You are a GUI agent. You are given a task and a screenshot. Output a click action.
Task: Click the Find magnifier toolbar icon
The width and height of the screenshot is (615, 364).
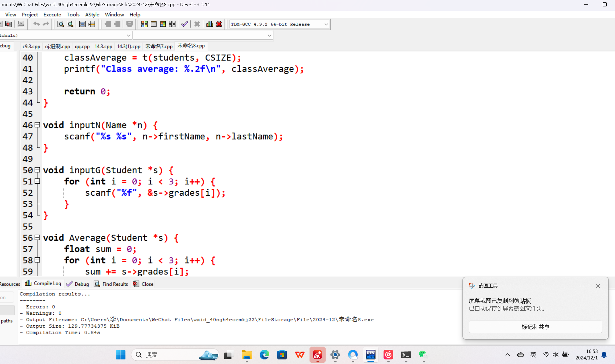[x=61, y=24]
